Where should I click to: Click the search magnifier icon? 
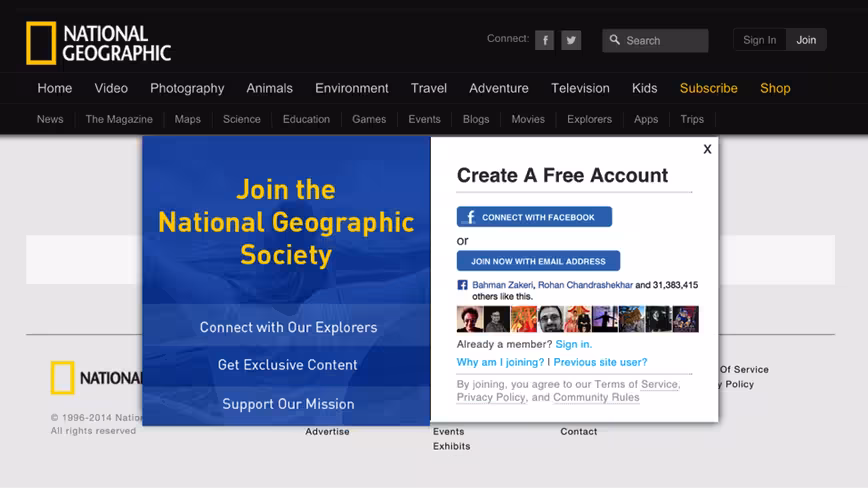(614, 40)
